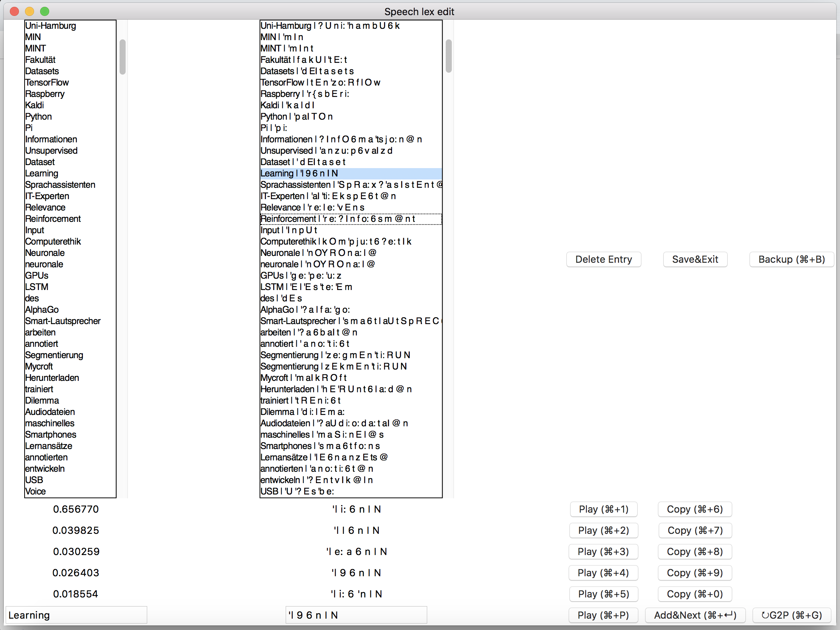
Task: Play the first candidate with Play (⌘+1)
Action: tap(604, 509)
